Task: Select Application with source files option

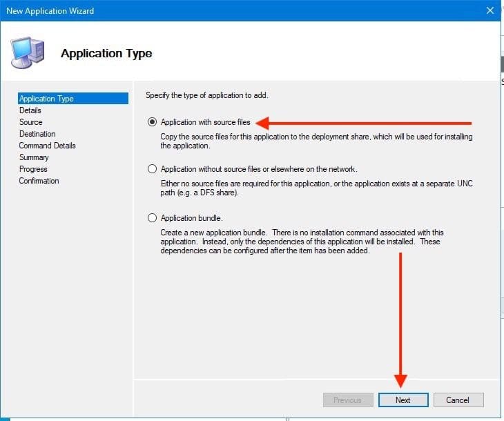Action: point(152,122)
